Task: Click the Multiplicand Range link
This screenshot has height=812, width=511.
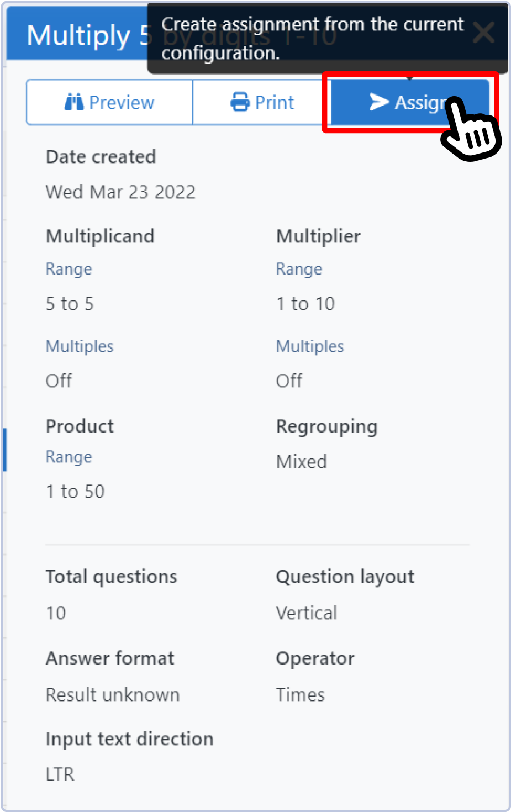Action: point(69,269)
